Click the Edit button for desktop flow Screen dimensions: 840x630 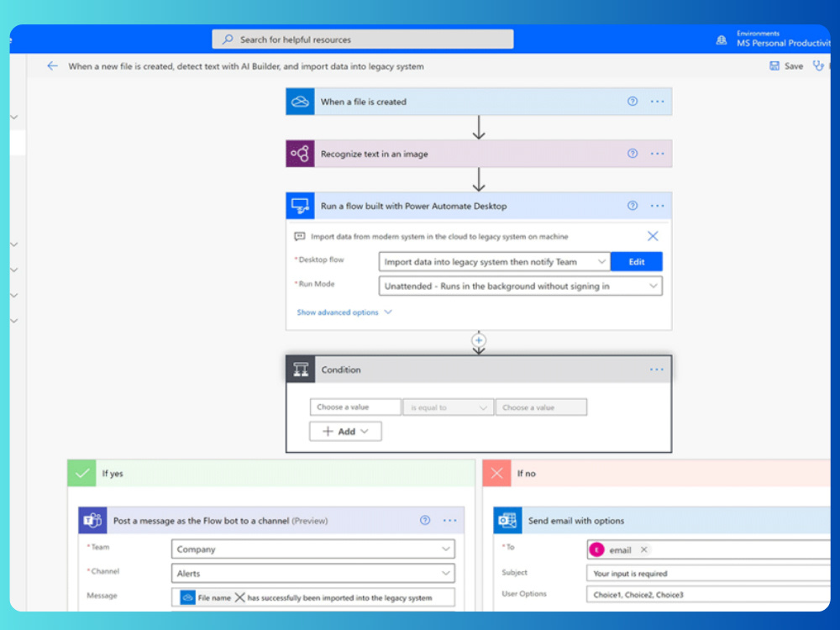tap(637, 261)
